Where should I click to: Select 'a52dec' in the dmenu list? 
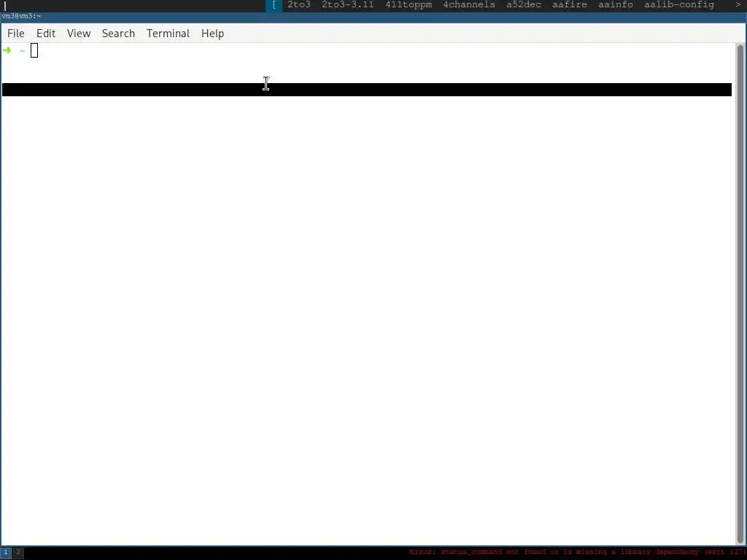(x=524, y=5)
